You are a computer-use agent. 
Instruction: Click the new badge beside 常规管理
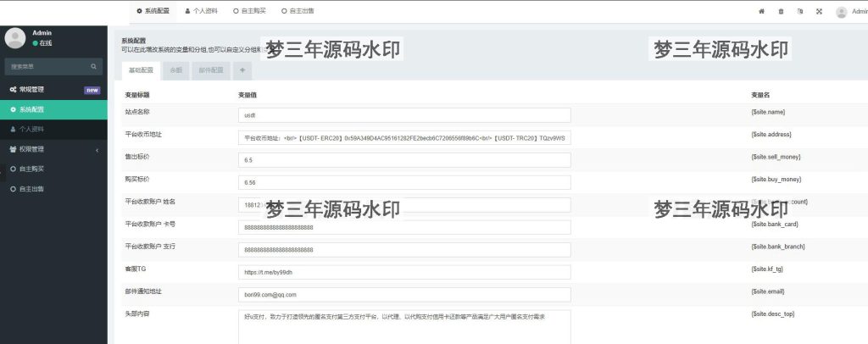(92, 90)
